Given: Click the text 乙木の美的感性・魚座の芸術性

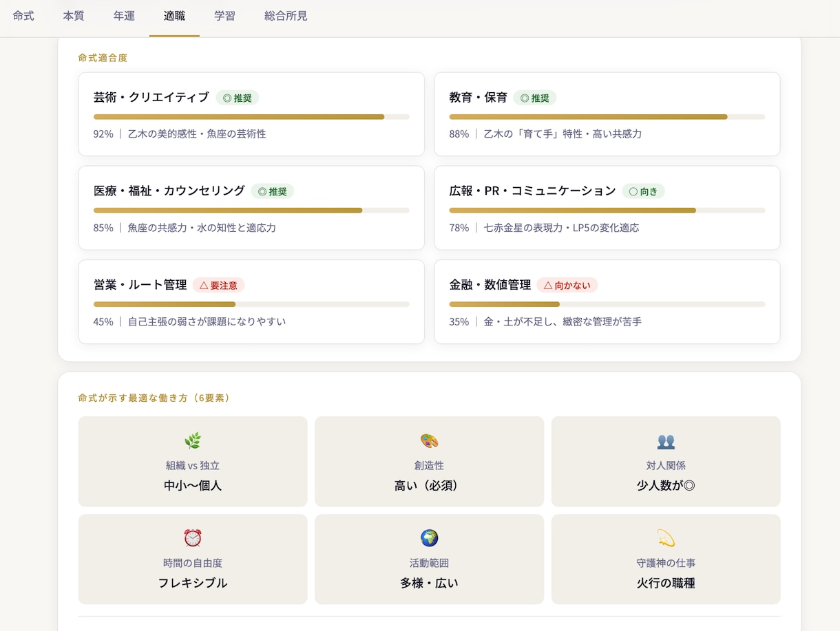Looking at the screenshot, I should pos(197,133).
